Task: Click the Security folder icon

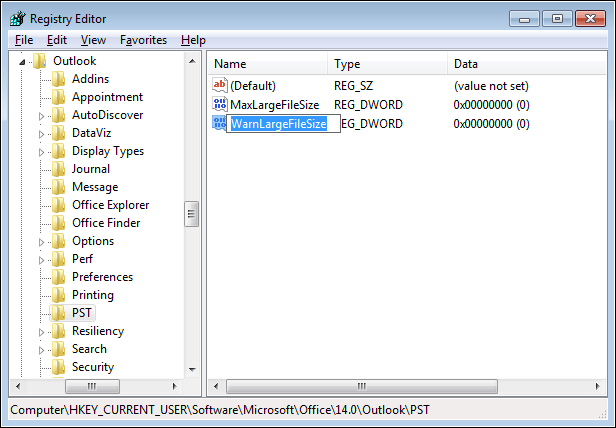Action: (59, 367)
